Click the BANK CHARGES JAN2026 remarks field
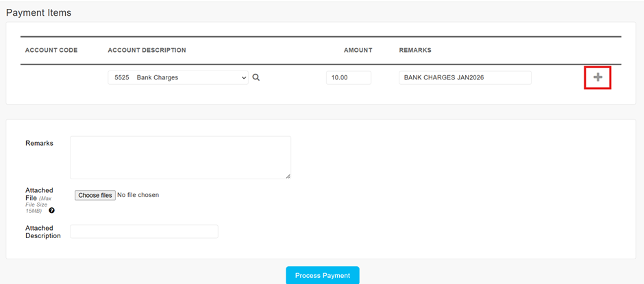Viewport: 644px width, 284px height. (x=465, y=78)
